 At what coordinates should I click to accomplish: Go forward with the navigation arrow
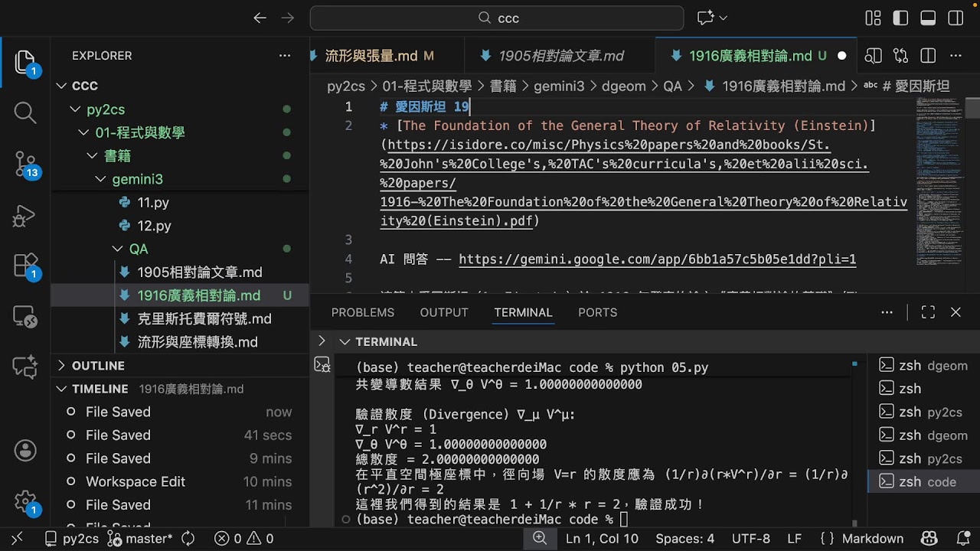(x=288, y=18)
